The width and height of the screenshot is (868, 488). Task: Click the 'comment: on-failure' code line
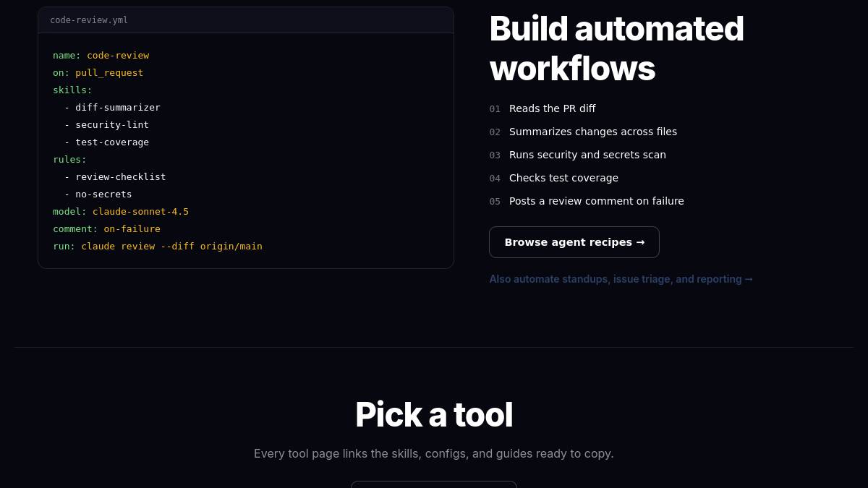pos(107,229)
